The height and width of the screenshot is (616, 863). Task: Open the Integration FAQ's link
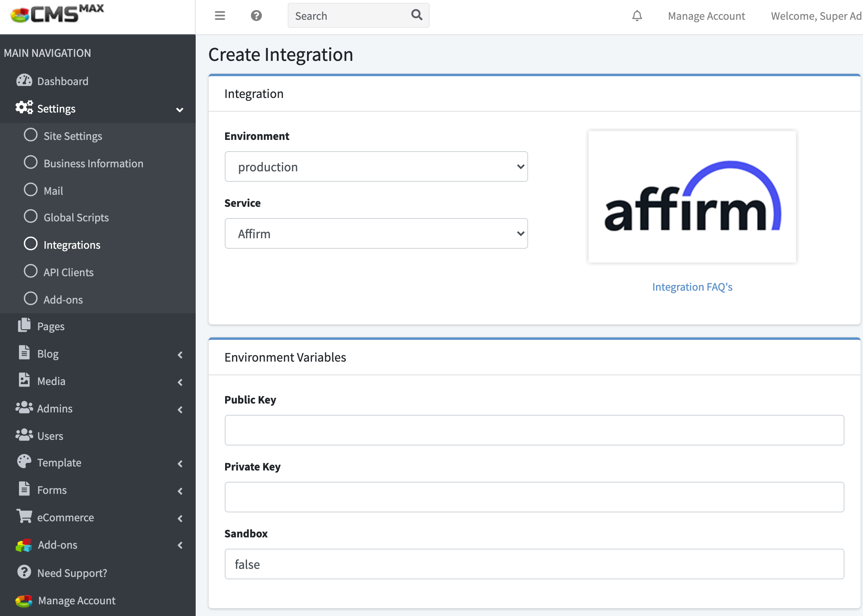pyautogui.click(x=692, y=287)
